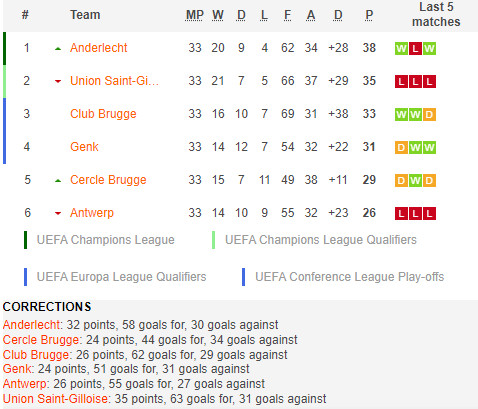Click Genk's orange D match badge

(x=401, y=148)
